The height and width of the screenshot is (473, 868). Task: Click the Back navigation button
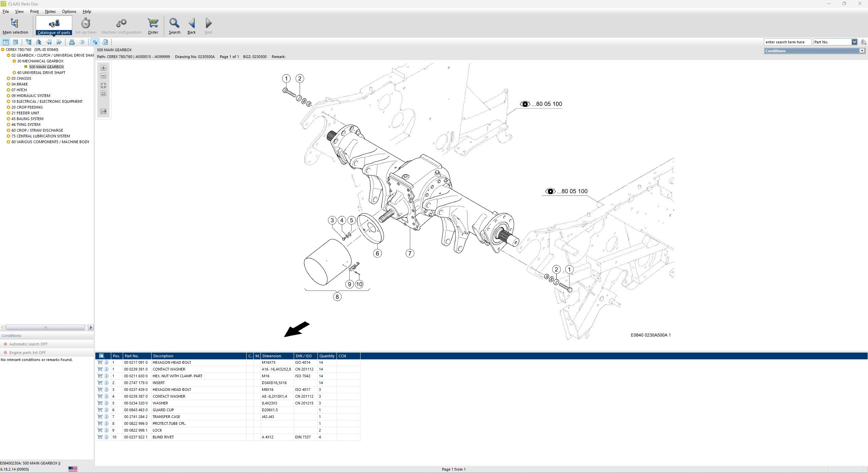click(191, 25)
